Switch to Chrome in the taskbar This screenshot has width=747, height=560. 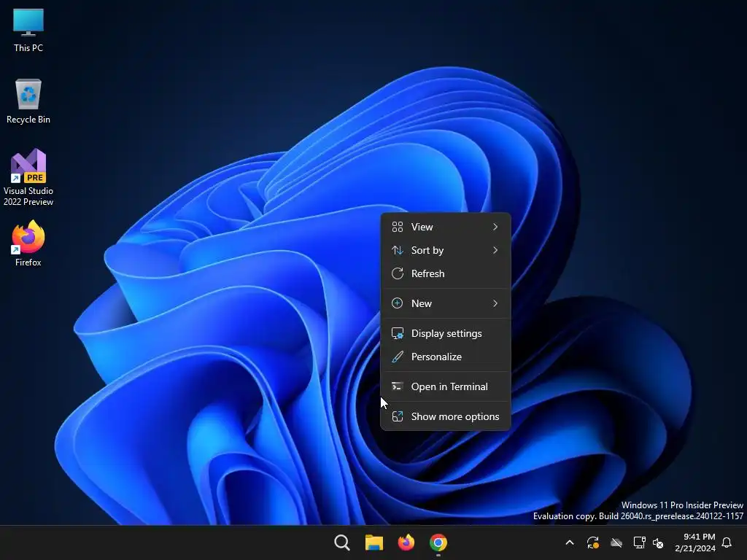tap(438, 542)
